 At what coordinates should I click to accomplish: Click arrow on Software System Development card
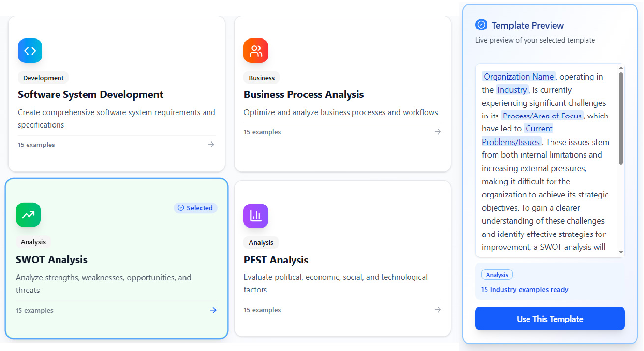click(x=211, y=145)
